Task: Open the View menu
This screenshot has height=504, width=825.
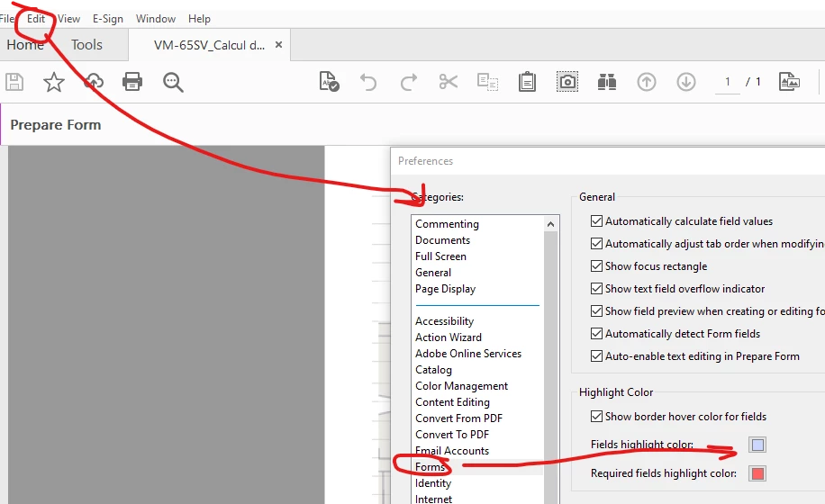Action: tap(69, 19)
